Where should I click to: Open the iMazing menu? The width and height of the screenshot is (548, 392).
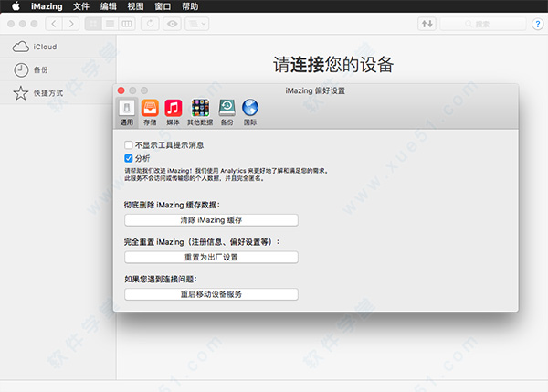(47, 6)
